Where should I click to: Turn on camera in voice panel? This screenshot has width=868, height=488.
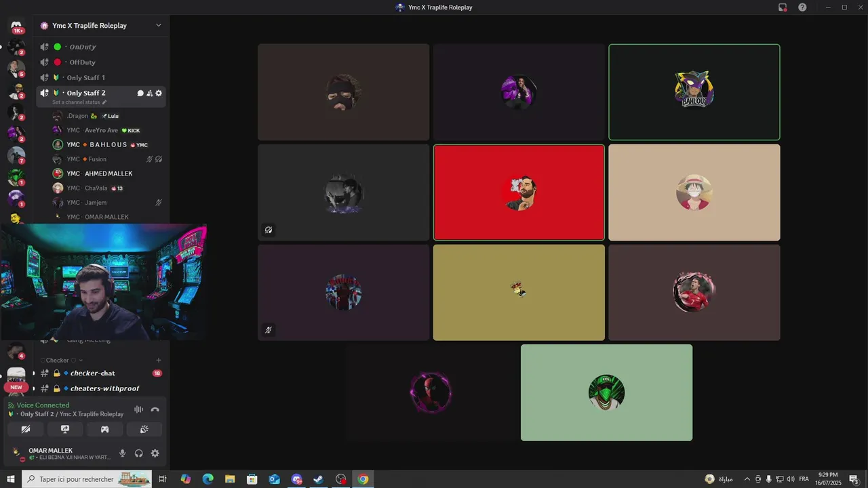[x=26, y=429]
